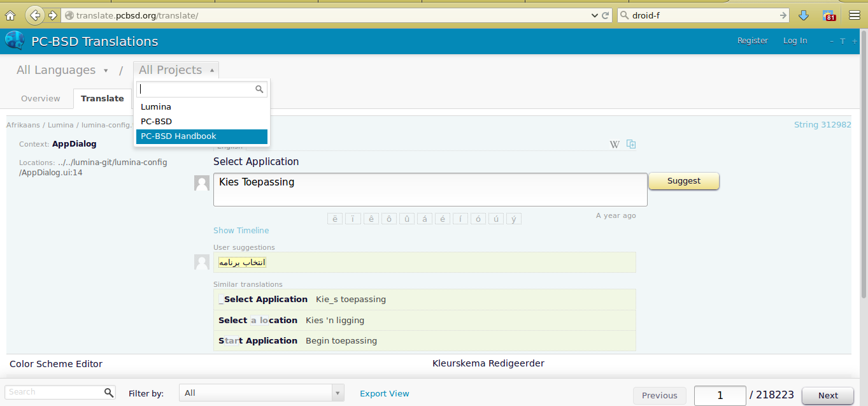Viewport: 868px width, 406px height.
Task: Reset page text size with the T control
Action: (x=843, y=41)
